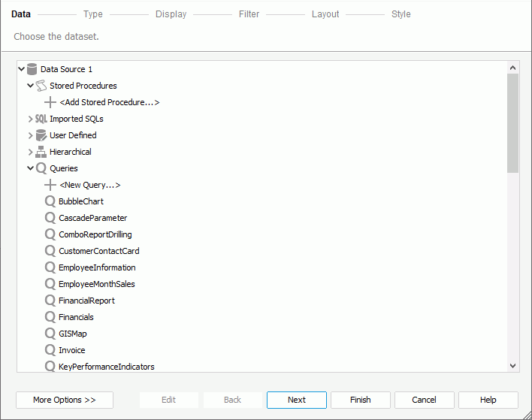The image size is (532, 420).
Task: Go to the Type wizard step
Action: pos(93,14)
